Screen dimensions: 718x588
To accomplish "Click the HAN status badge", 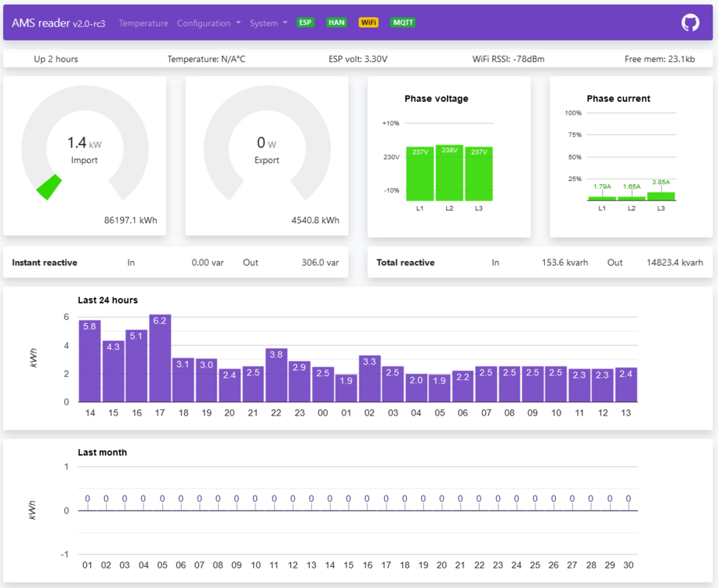I will pyautogui.click(x=336, y=23).
